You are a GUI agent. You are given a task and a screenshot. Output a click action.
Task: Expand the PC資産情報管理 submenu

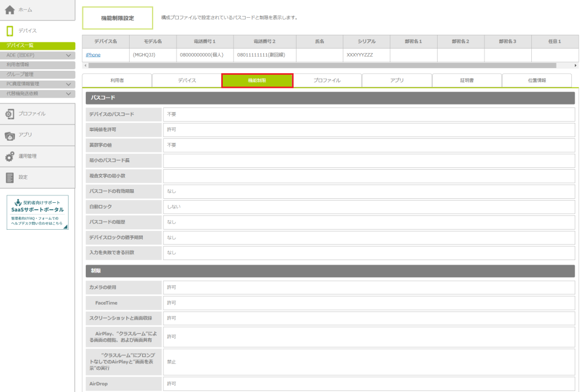(69, 84)
